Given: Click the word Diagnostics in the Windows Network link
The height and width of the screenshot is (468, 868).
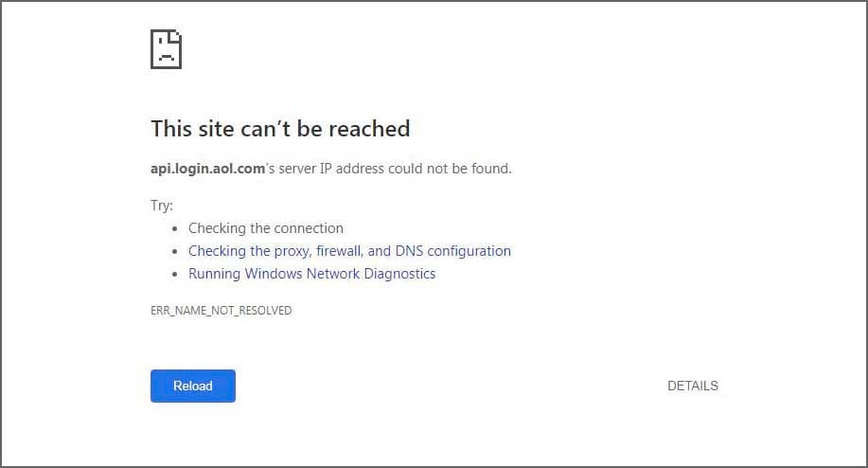Looking at the screenshot, I should (x=399, y=274).
